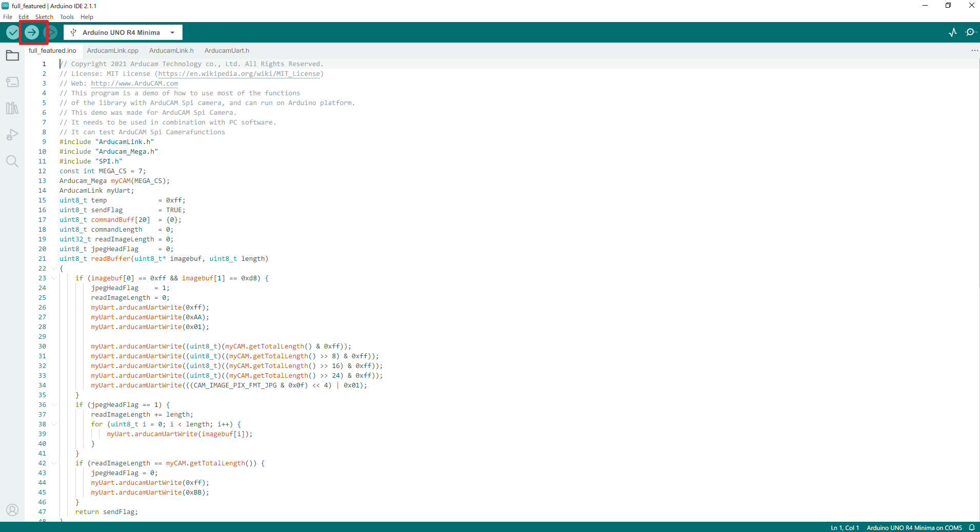Collapse the fold arrow at line 22

click(x=54, y=269)
